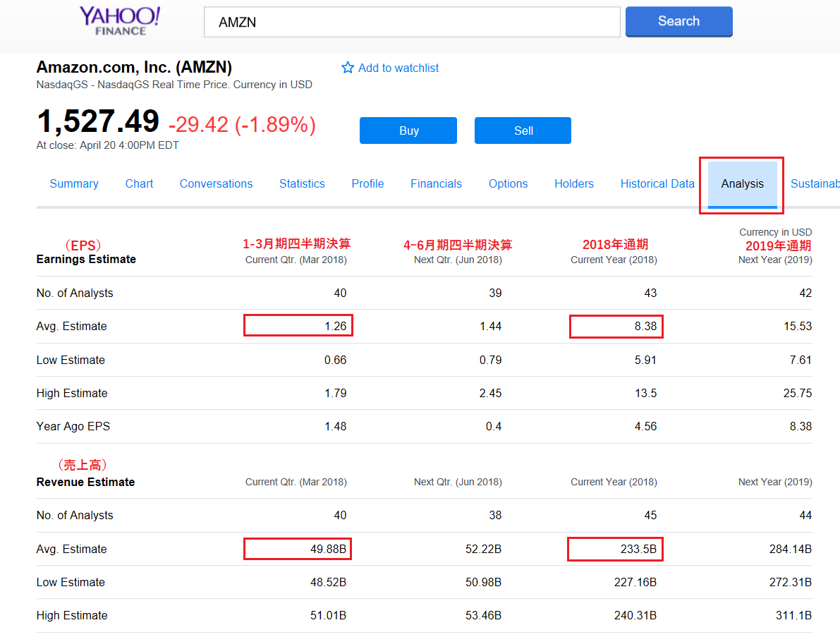Click the EPS avg estimate 1.44 cell
Image resolution: width=840 pixels, height=637 pixels.
491,327
